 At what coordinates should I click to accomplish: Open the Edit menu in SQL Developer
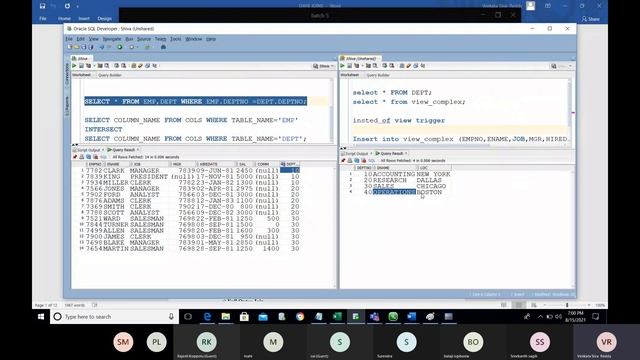pyautogui.click(x=80, y=39)
